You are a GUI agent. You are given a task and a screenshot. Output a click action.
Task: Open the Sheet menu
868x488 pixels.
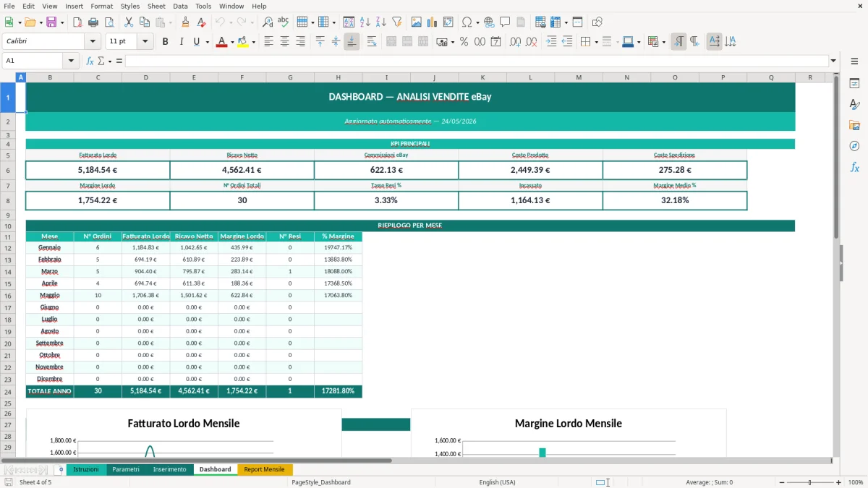[156, 6]
